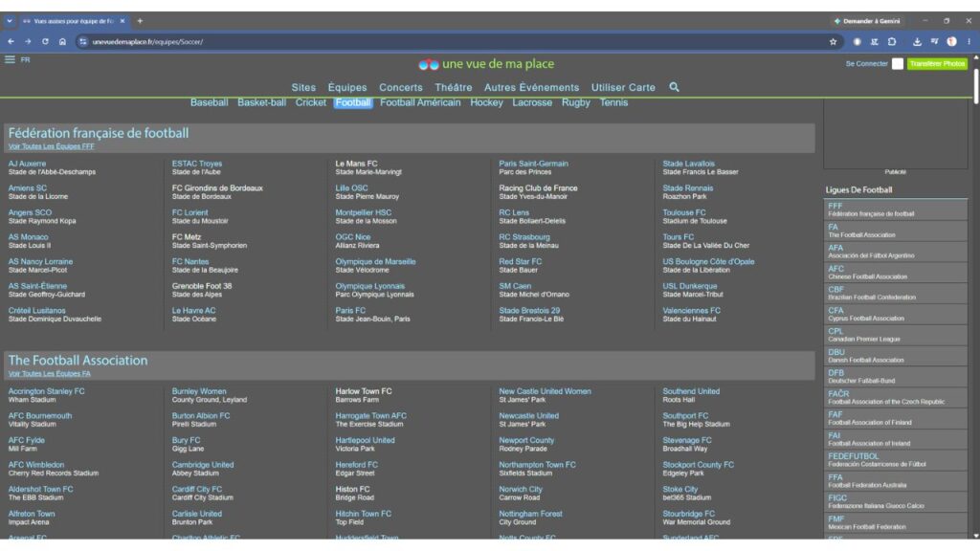Click Racing Club de France entry

coord(538,188)
